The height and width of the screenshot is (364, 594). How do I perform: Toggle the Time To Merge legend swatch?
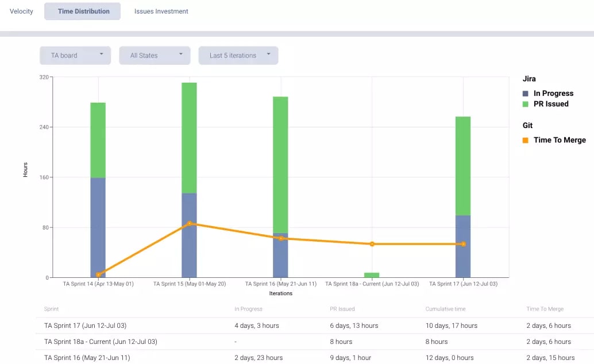(x=526, y=140)
